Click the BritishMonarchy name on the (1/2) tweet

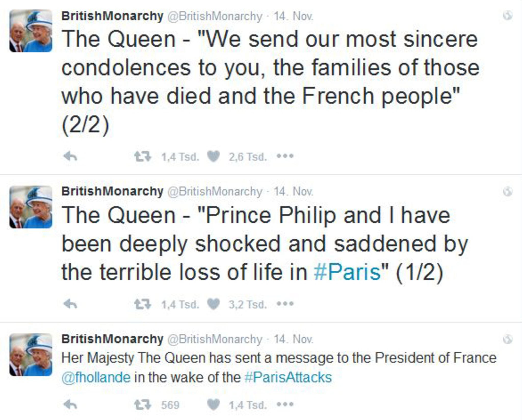[112, 191]
